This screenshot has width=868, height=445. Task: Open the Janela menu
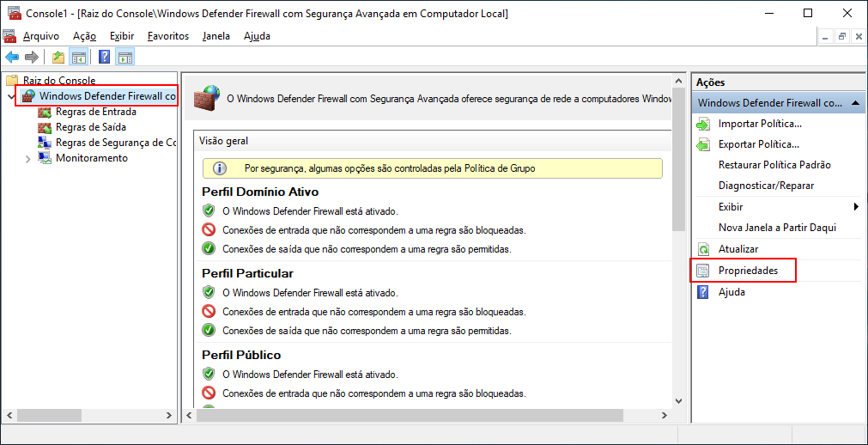[216, 37]
